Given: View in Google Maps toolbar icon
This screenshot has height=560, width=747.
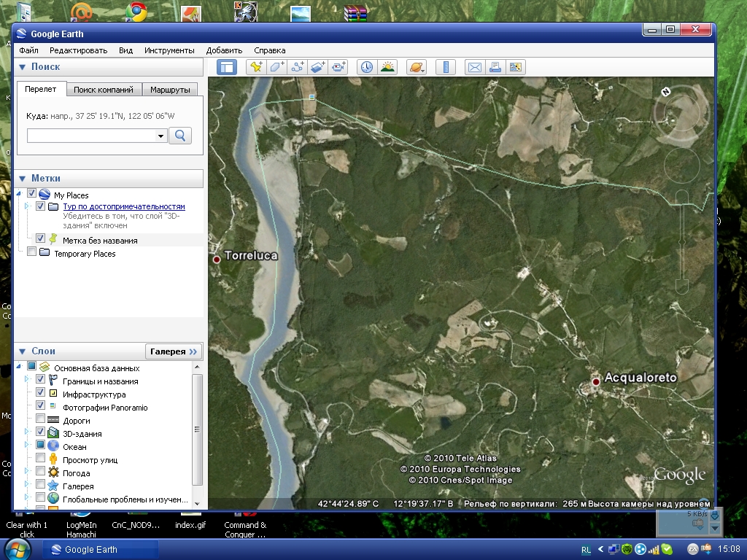Looking at the screenshot, I should tap(516, 67).
